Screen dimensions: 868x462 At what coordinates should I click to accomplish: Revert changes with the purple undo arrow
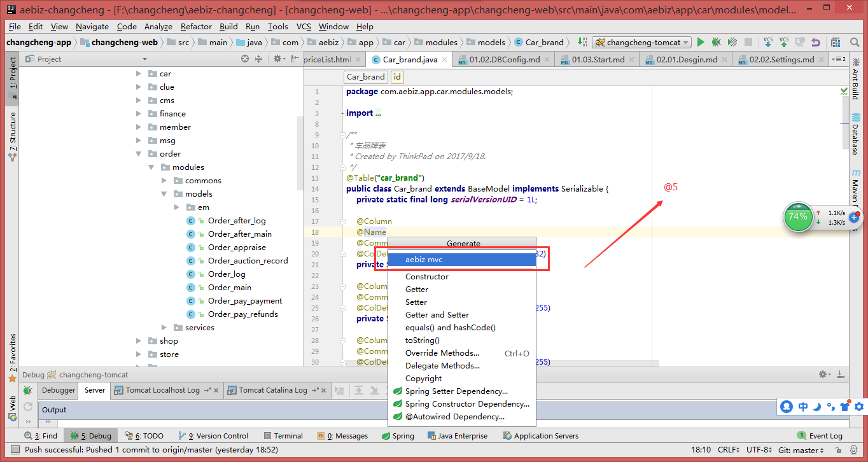[816, 43]
